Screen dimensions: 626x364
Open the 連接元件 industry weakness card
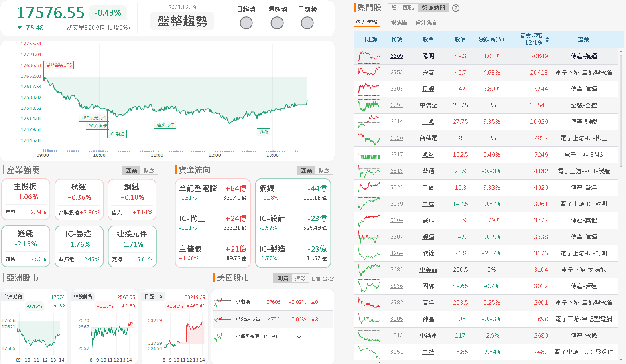click(x=132, y=246)
